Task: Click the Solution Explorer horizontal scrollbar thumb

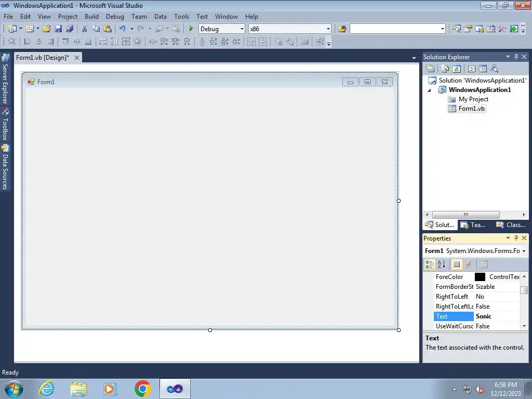Action: coord(465,215)
